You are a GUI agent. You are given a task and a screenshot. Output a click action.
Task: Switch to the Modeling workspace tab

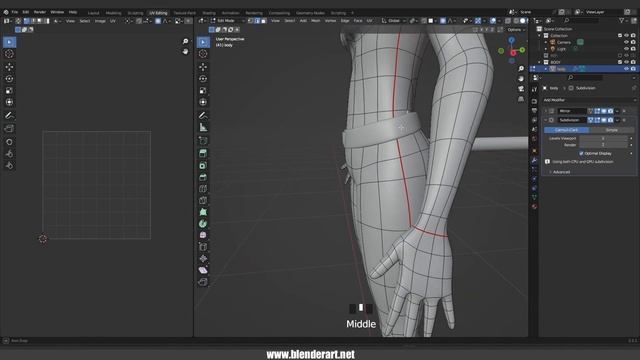pos(113,13)
